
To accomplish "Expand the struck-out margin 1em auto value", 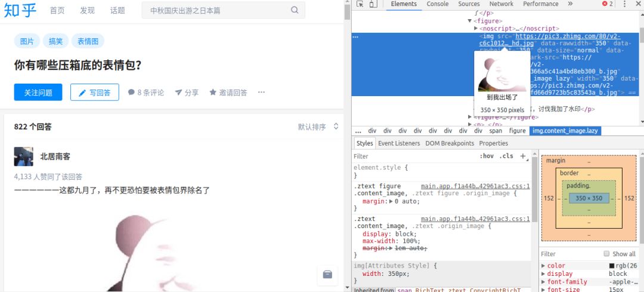I will pos(391,248).
